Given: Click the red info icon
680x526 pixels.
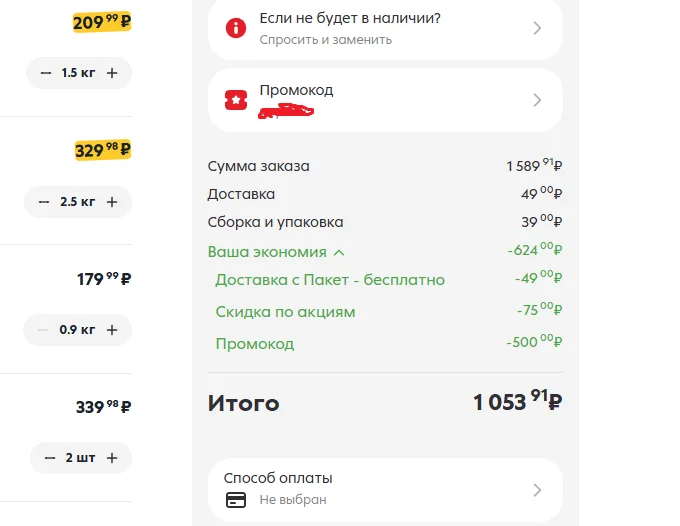Looking at the screenshot, I should click(x=236, y=28).
